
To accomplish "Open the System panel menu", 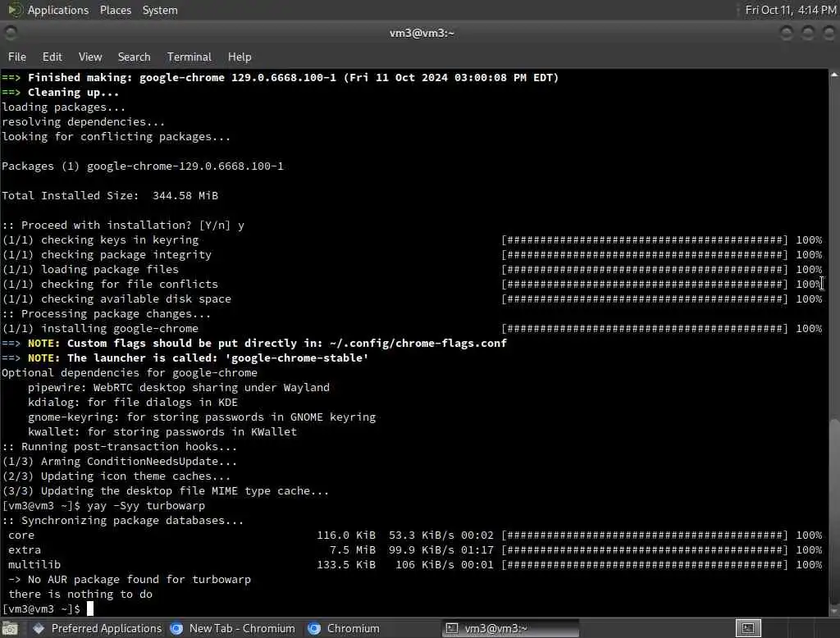I will [x=160, y=10].
